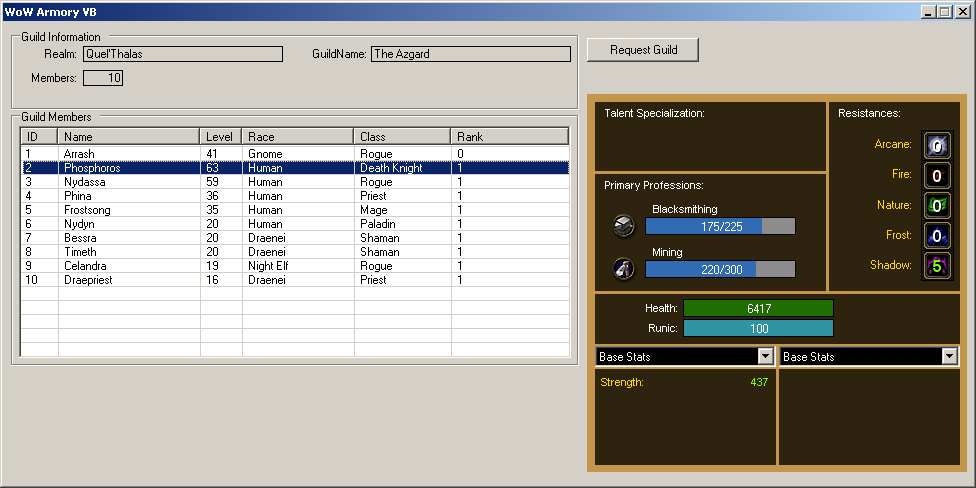Viewport: 976px width, 488px height.
Task: Click the Blacksmithing 175/225 progress bar
Action: click(720, 227)
